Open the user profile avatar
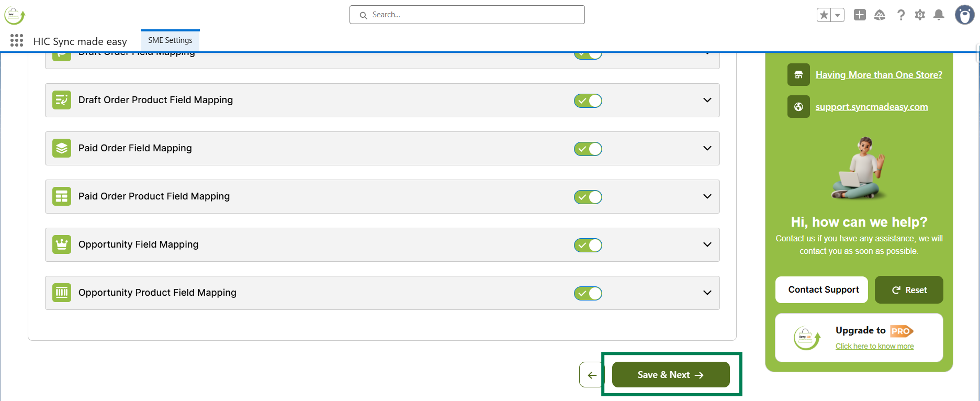This screenshot has height=401, width=980. [964, 15]
